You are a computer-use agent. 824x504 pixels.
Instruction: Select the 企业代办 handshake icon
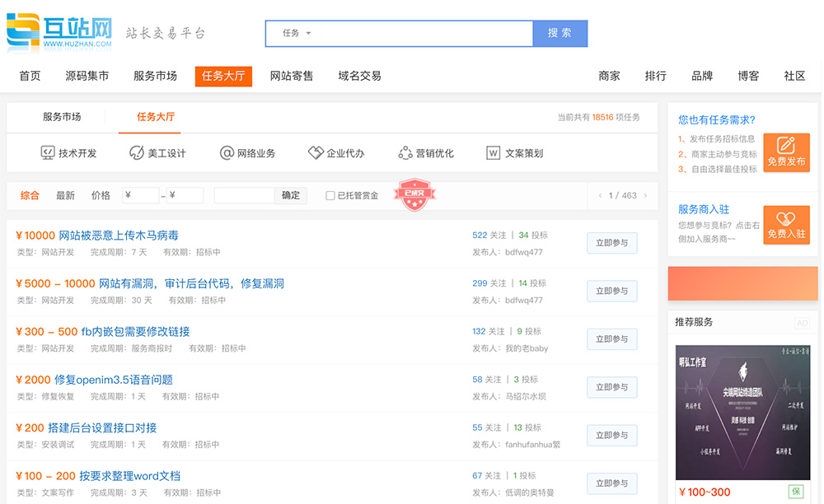[316, 153]
